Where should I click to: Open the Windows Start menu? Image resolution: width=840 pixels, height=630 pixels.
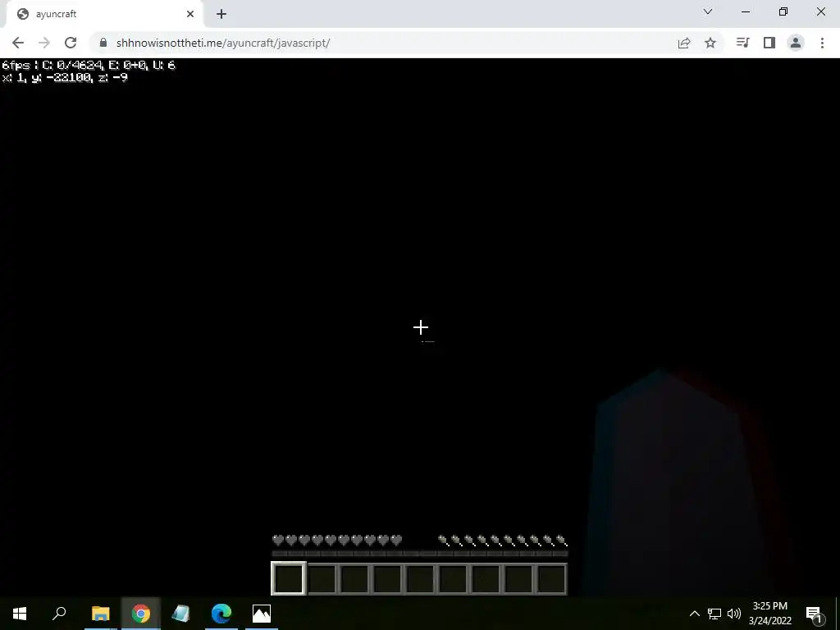pyautogui.click(x=20, y=614)
